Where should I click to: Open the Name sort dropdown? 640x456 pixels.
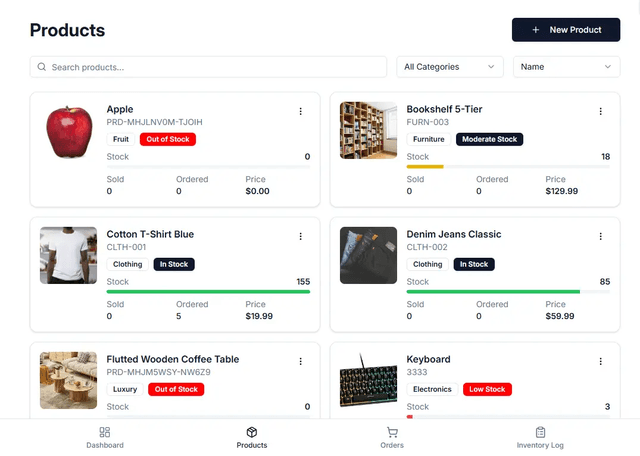[566, 67]
